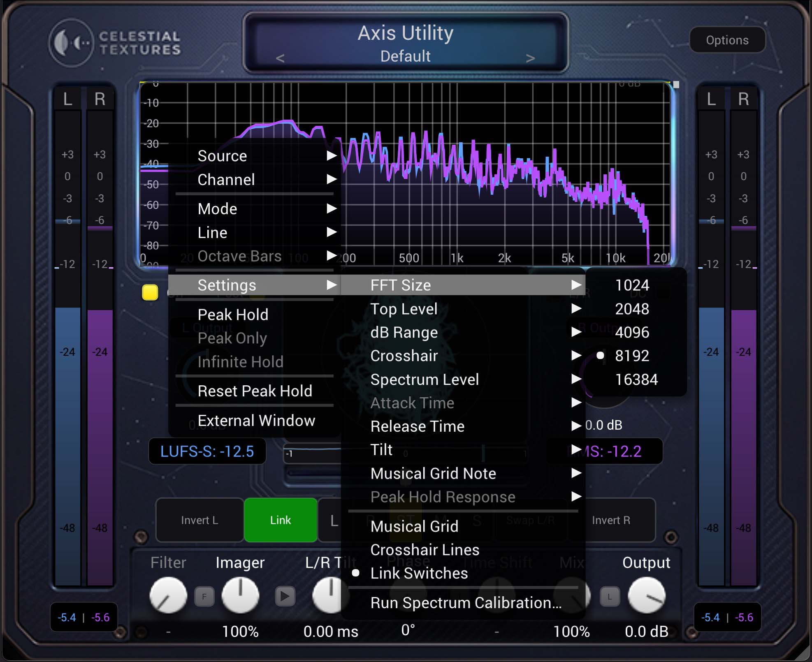Expand the Mode submenu
Viewport: 812px width, 662px height.
coord(255,209)
